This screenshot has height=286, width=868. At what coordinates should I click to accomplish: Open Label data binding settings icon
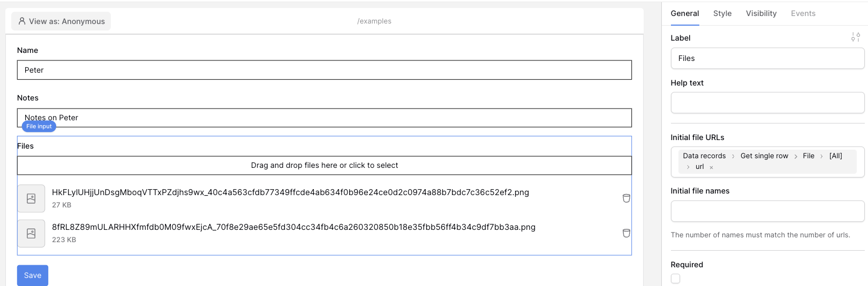click(x=855, y=37)
